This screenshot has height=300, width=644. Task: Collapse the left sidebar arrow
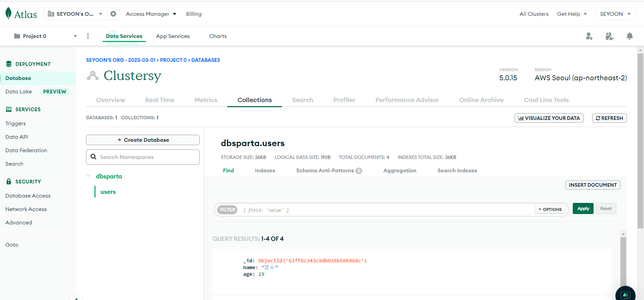point(76,298)
